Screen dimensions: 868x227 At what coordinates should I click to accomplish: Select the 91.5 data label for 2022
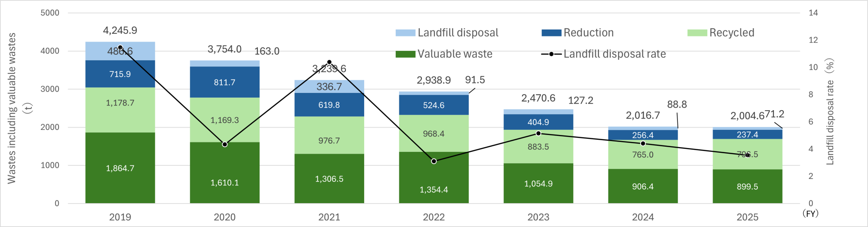coord(475,80)
